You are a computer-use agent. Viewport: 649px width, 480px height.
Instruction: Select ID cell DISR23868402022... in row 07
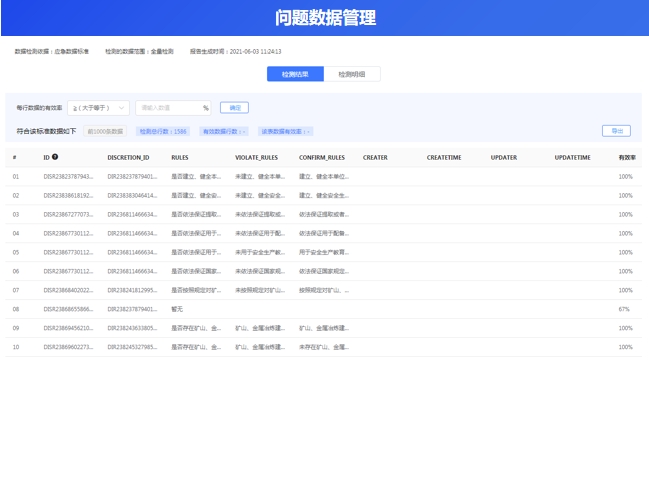coord(68,290)
